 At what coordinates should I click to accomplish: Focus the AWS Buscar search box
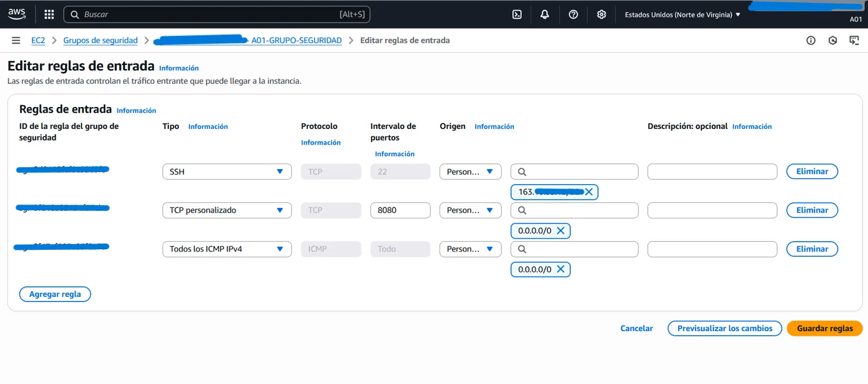[x=209, y=15]
